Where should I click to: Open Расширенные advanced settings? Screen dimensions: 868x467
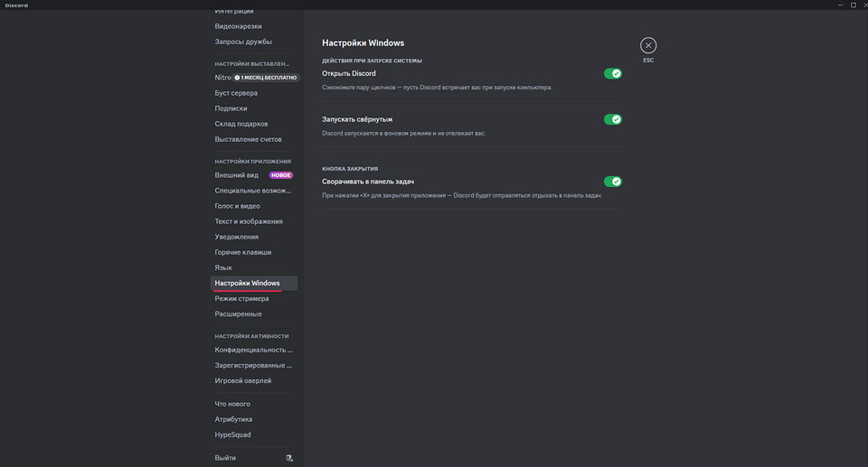click(238, 314)
